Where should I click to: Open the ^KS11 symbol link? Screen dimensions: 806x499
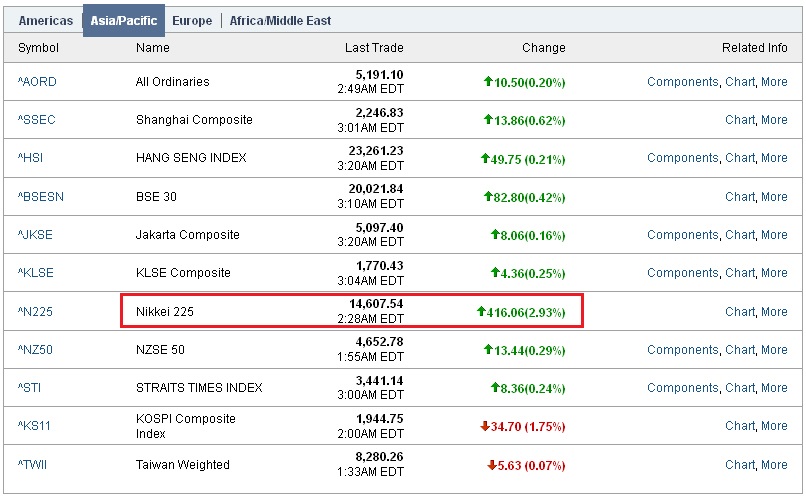pyautogui.click(x=34, y=426)
